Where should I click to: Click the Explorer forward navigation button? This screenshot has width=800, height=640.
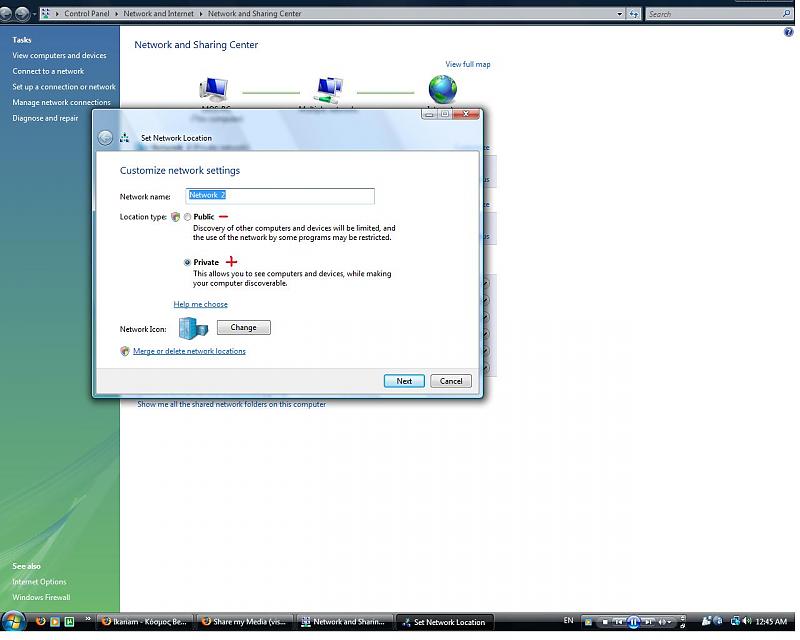pos(22,14)
